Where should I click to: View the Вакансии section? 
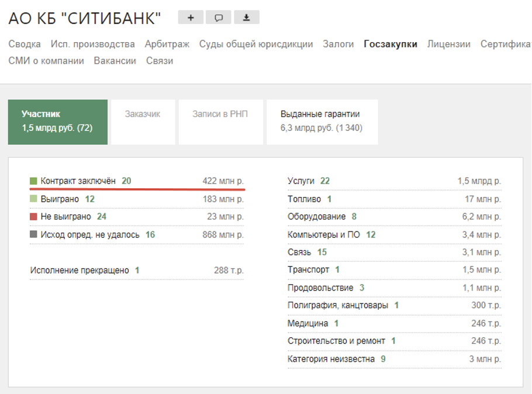coord(115,60)
